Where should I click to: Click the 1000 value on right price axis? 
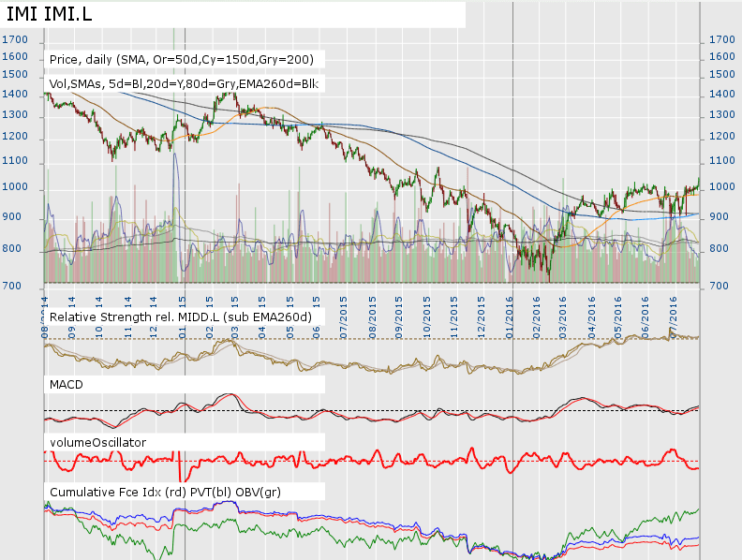tap(722, 187)
